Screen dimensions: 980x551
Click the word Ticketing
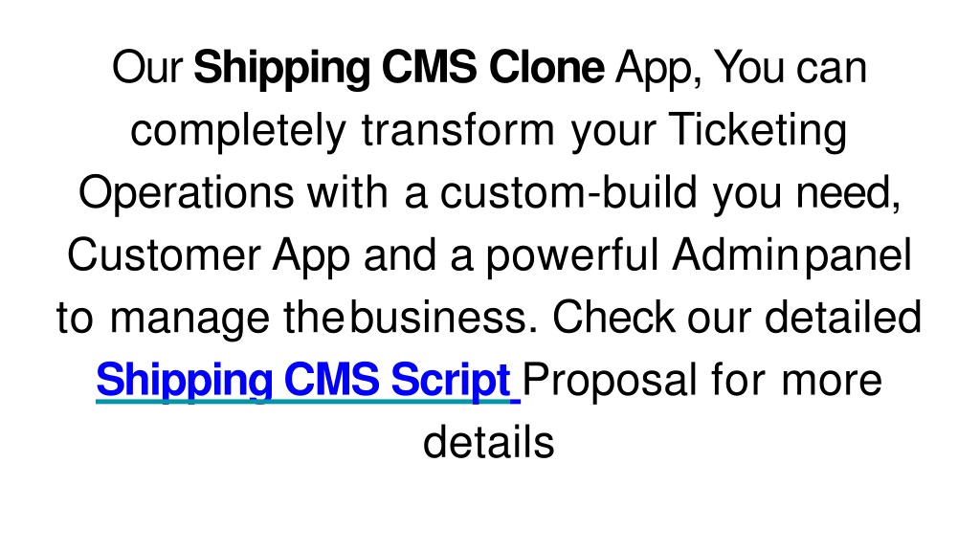coord(758,130)
